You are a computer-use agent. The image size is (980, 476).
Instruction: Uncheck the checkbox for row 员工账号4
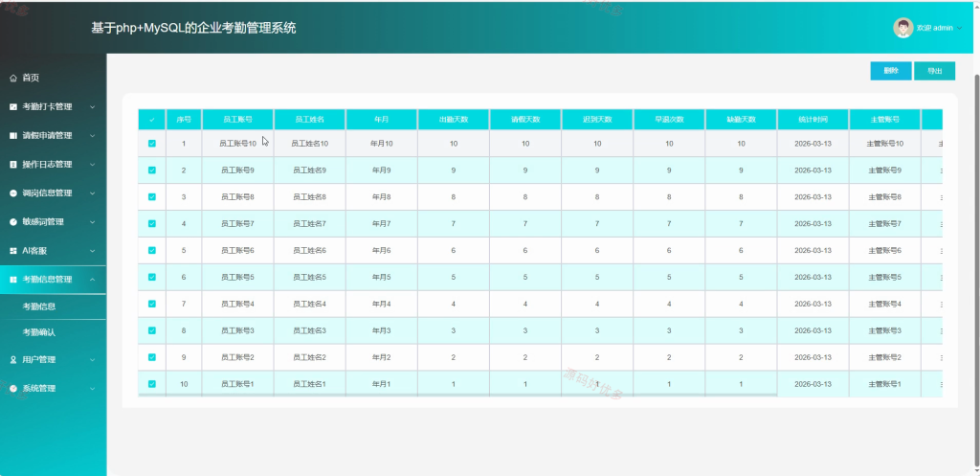click(x=152, y=304)
